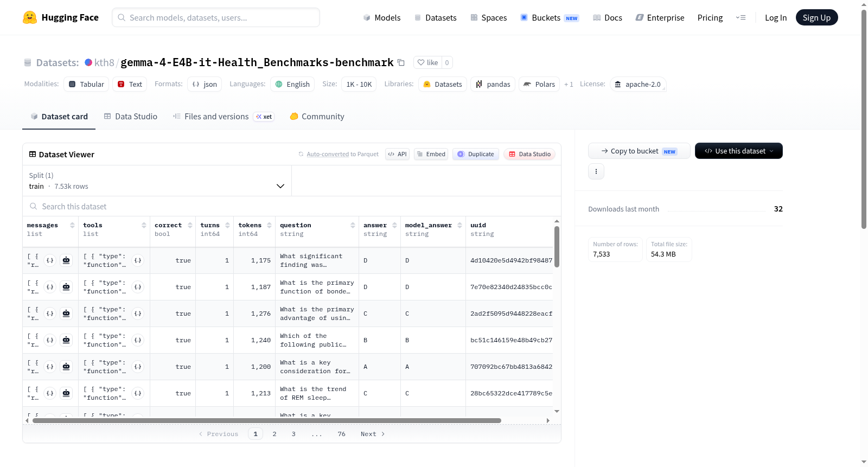868x467 pixels.
Task: Click the Tabular modality tag
Action: click(x=86, y=84)
